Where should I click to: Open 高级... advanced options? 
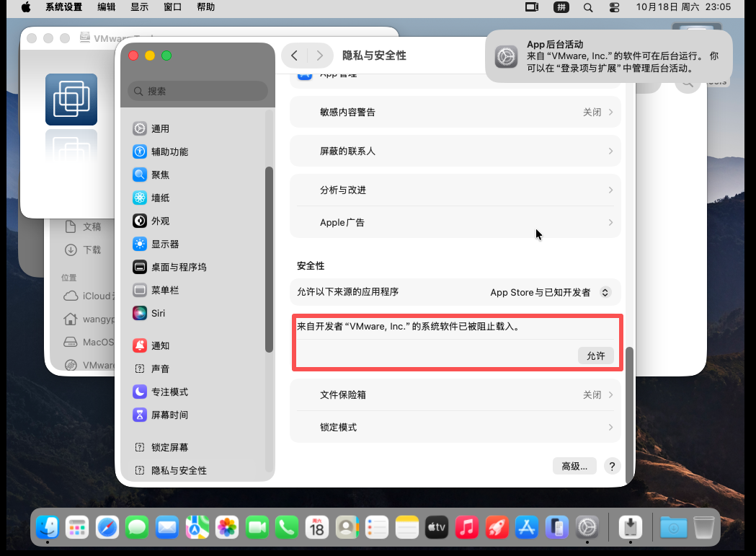click(574, 467)
